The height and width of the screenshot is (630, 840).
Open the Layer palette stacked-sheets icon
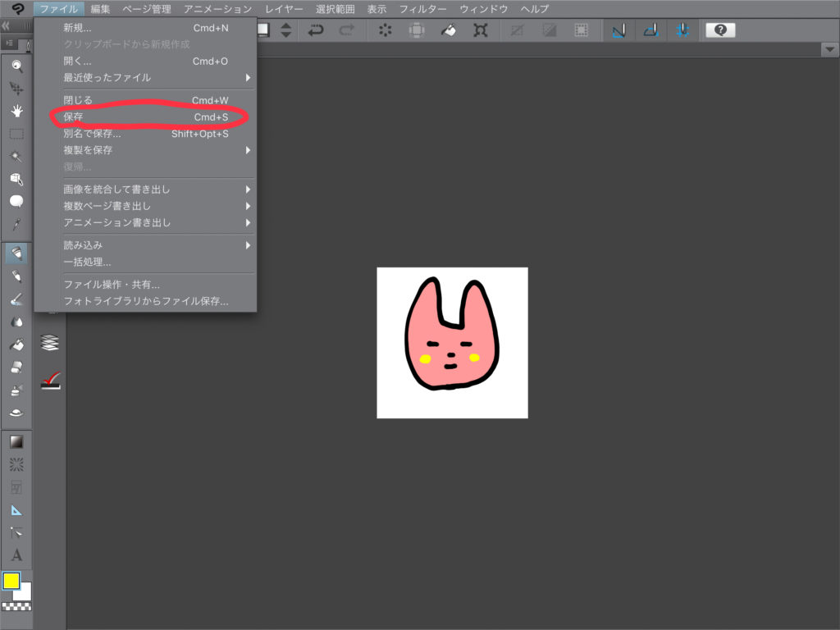[50, 342]
